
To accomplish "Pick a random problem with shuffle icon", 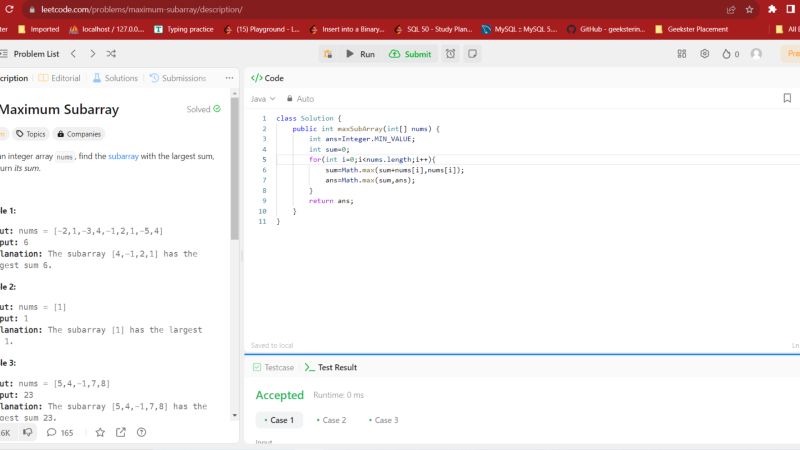I will click(x=111, y=54).
